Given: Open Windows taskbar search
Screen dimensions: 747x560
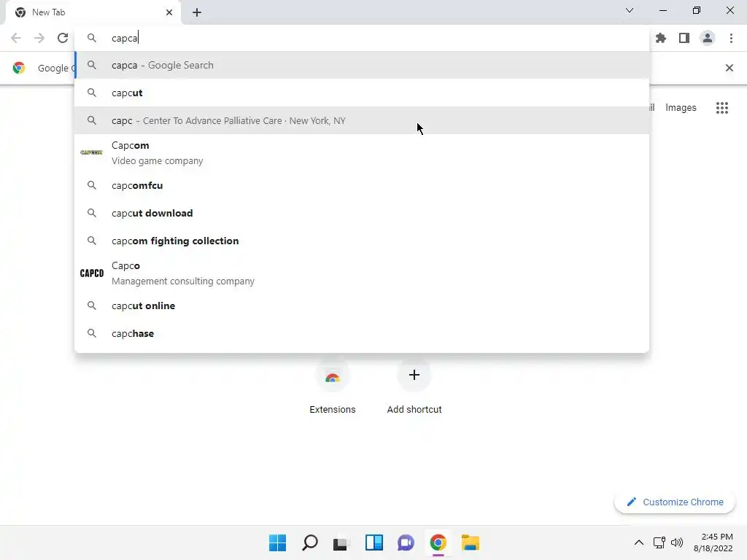Looking at the screenshot, I should 309,542.
